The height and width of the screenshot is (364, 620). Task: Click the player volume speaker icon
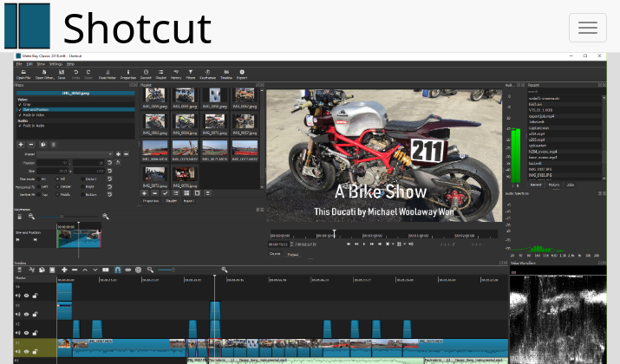[x=411, y=244]
